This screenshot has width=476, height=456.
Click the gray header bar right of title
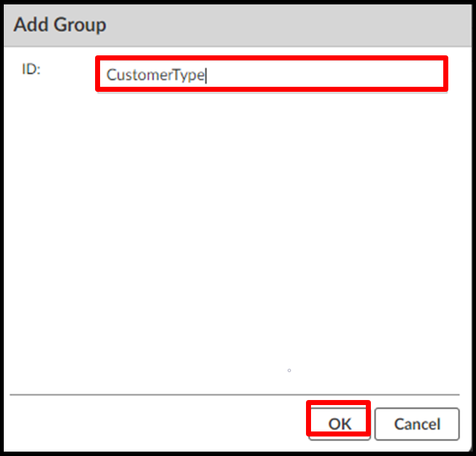pyautogui.click(x=315, y=25)
